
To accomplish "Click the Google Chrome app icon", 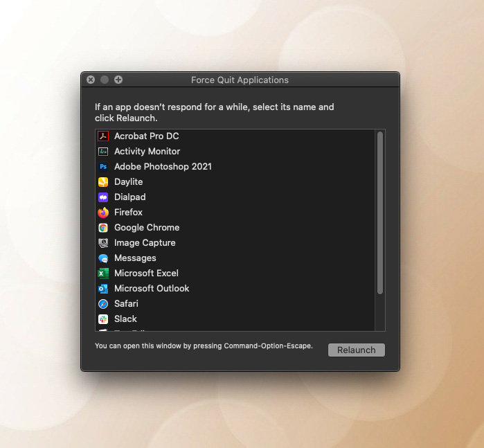I will pos(103,228).
